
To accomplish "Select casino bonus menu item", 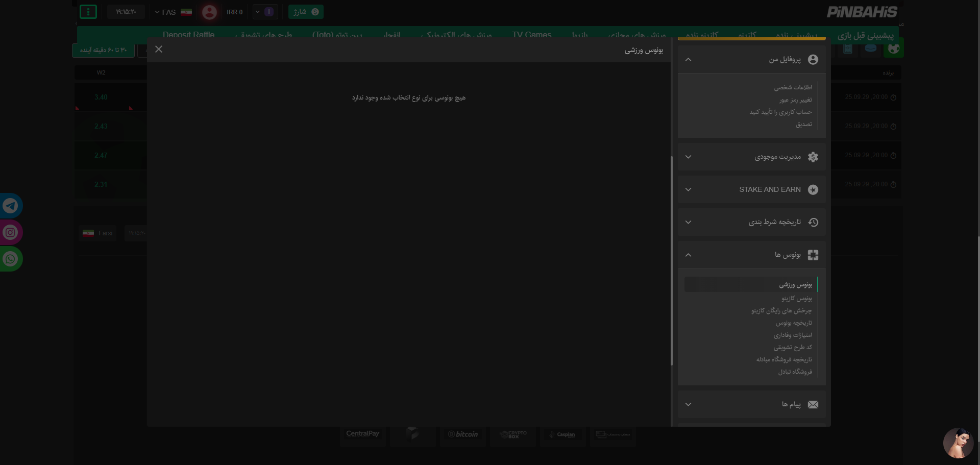I will click(796, 299).
